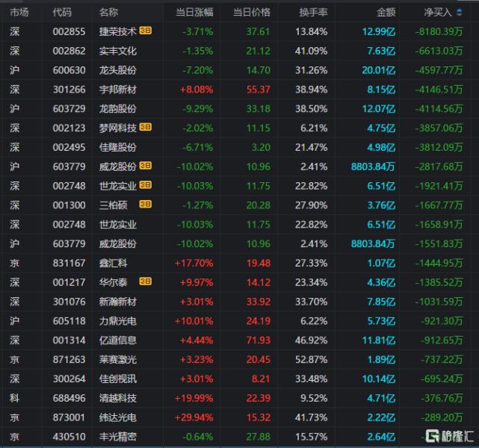Screen dimensions: 479x448
Task: Select stock code 600630
Action: (69, 70)
